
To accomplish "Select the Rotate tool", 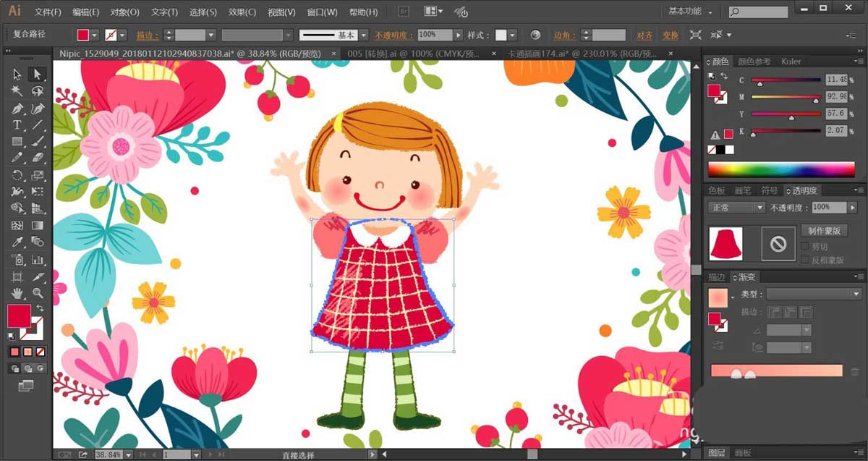I will (x=17, y=175).
